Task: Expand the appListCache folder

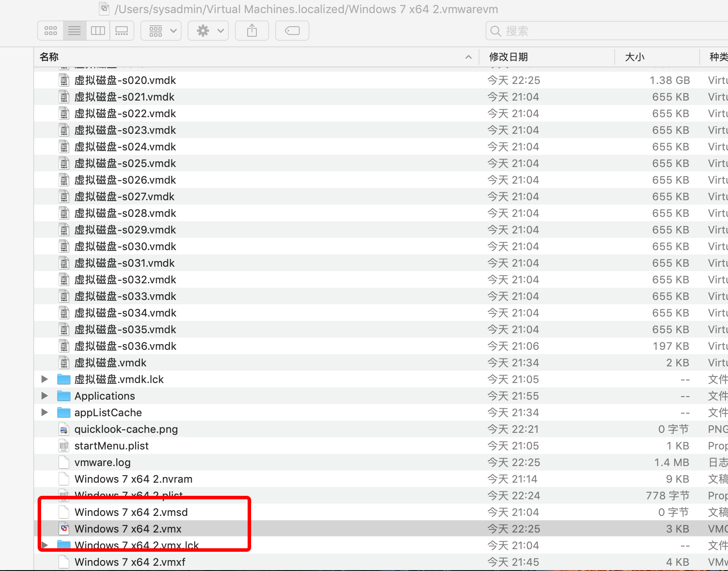Action: pos(45,412)
